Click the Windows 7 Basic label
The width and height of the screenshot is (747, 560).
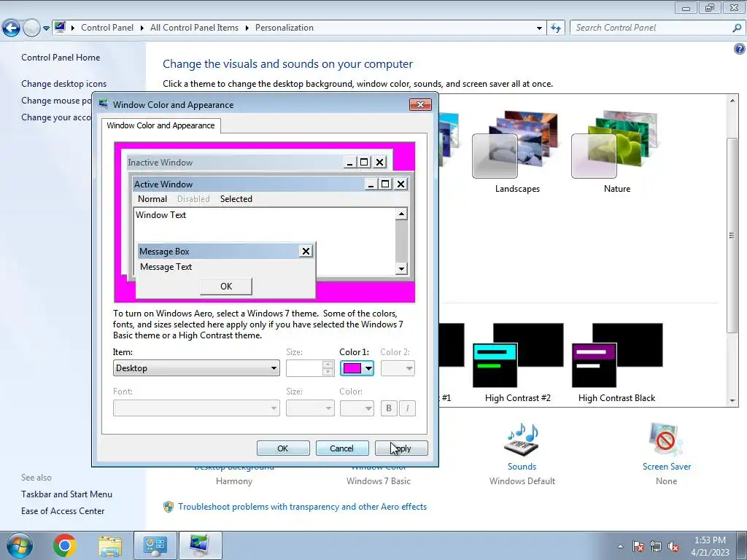379,481
